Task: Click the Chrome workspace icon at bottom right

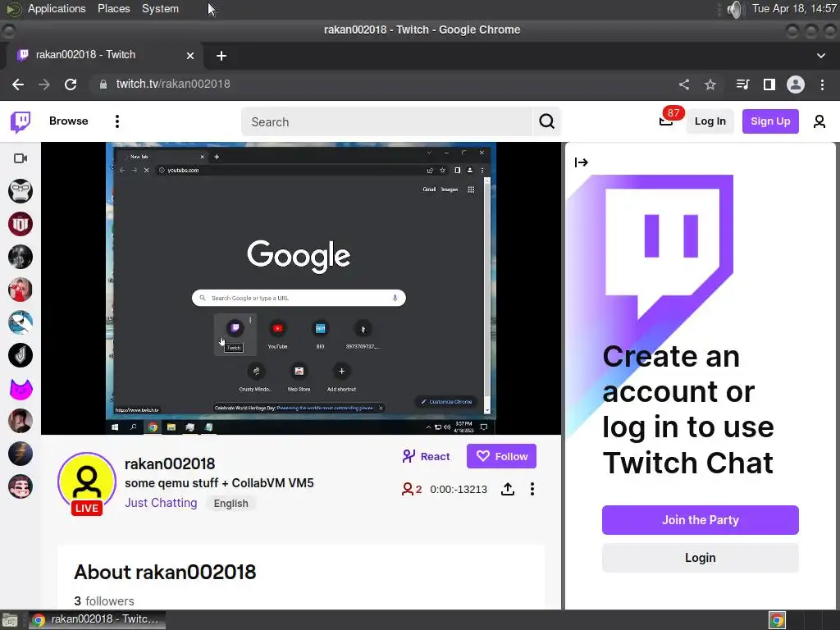Action: [778, 620]
